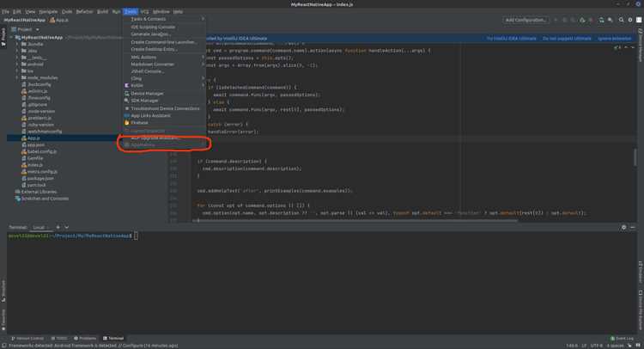Expand the ios folder in project tree

(x=17, y=70)
